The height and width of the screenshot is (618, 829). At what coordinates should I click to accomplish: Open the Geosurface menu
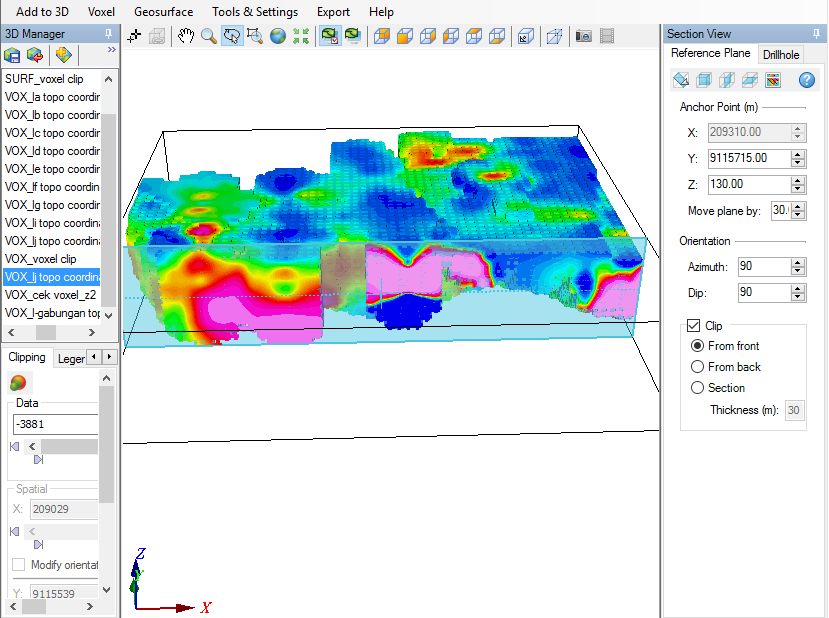point(163,12)
